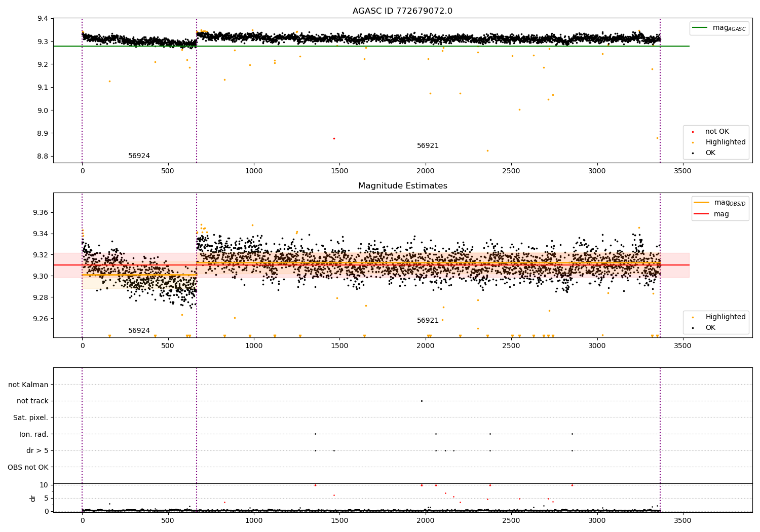The height and width of the screenshot is (532, 760).
Task: Click the 2000 x-tick under the bottom plot
Action: 426,520
